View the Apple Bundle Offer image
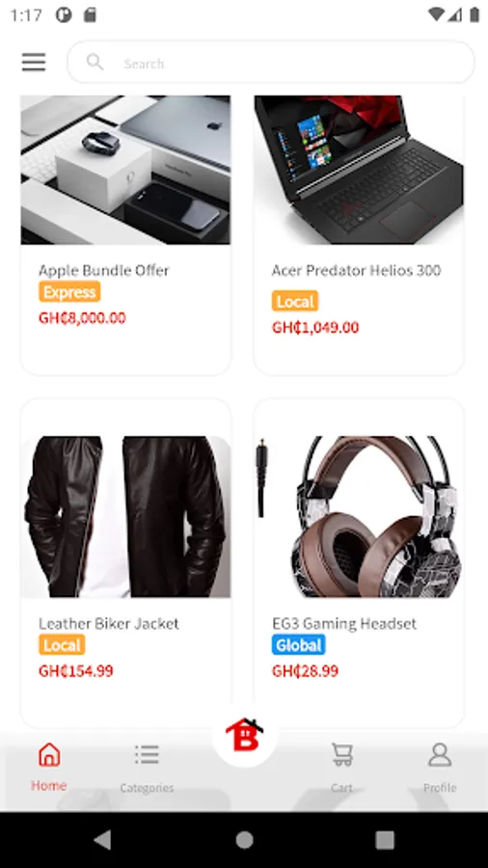This screenshot has height=868, width=488. [125, 170]
